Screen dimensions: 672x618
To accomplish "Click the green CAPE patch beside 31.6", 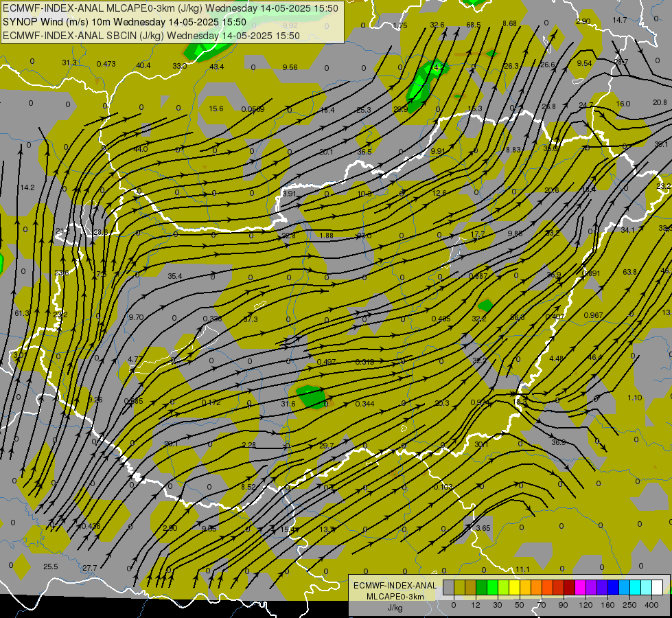I will tap(312, 396).
